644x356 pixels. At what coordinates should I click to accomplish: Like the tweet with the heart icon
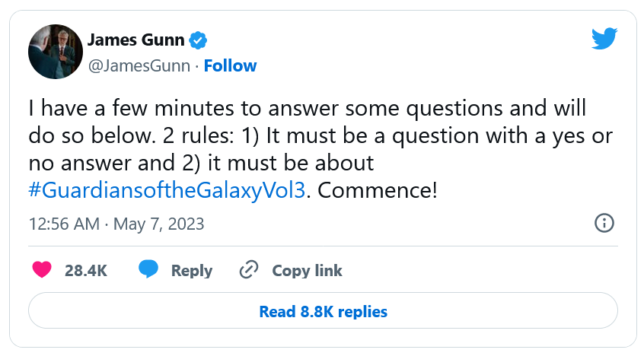point(41,270)
